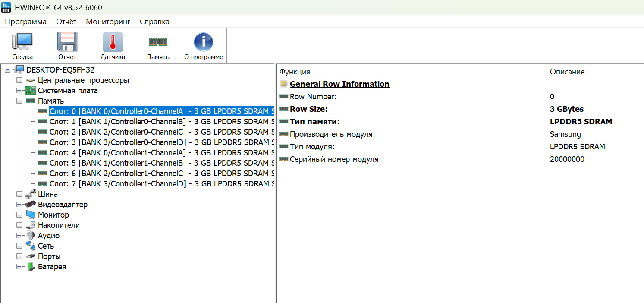
Task: Click the Описание column header
Action: pos(567,72)
